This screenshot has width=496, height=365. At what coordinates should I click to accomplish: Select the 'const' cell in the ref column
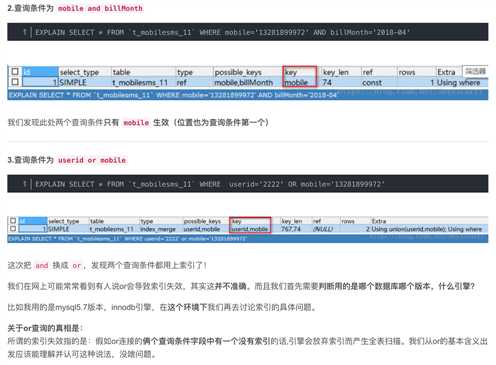372,82
